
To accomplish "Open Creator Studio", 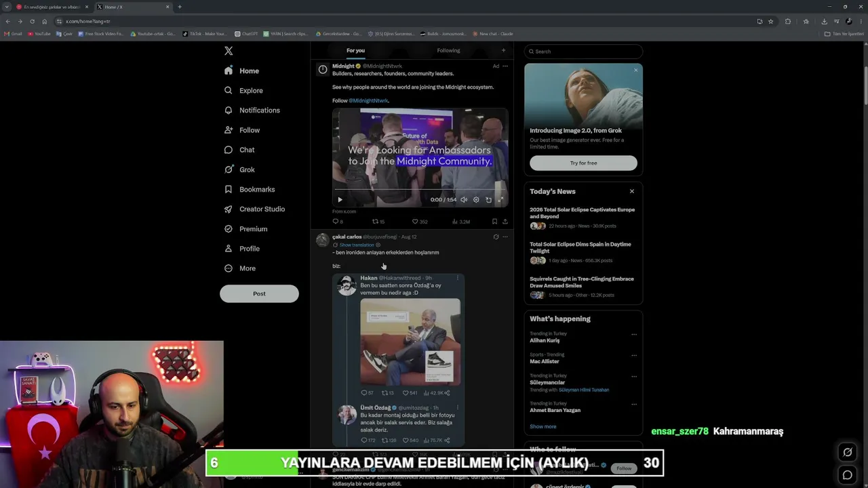I will coord(254,209).
